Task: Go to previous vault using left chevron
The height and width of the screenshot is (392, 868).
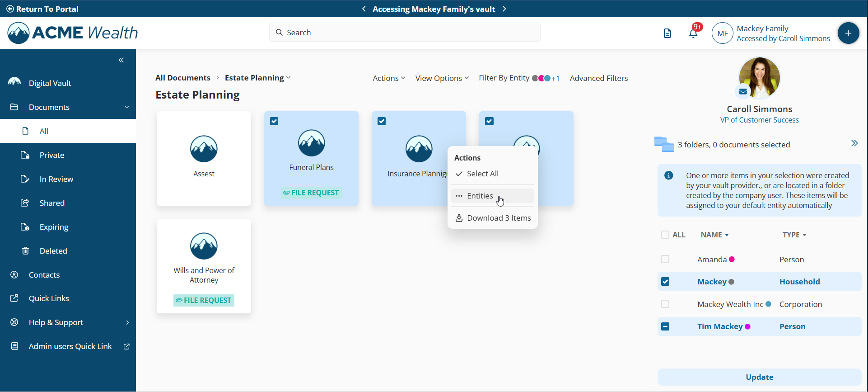Action: pos(364,9)
